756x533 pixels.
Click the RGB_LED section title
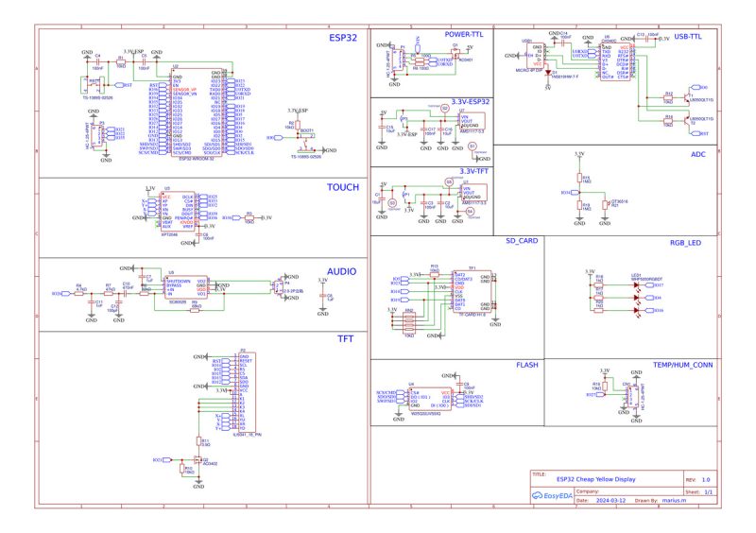685,243
